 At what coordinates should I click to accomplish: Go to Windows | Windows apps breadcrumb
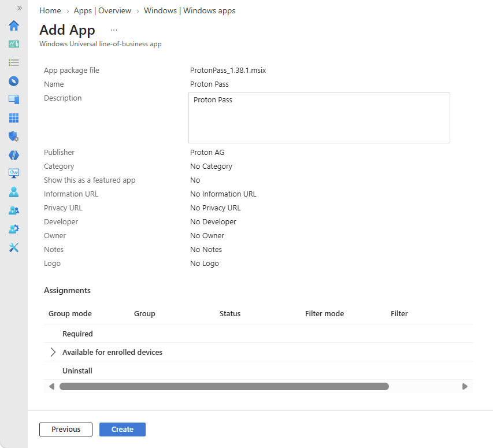pos(190,10)
